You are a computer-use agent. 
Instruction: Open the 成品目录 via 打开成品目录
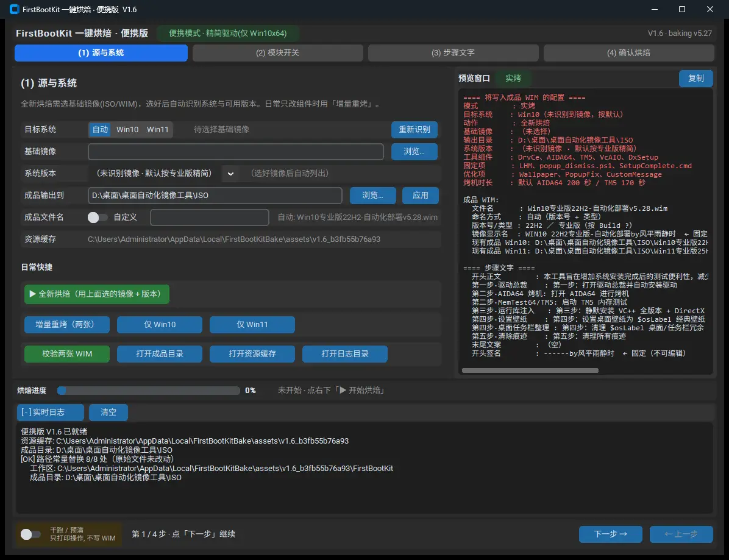[x=160, y=354]
